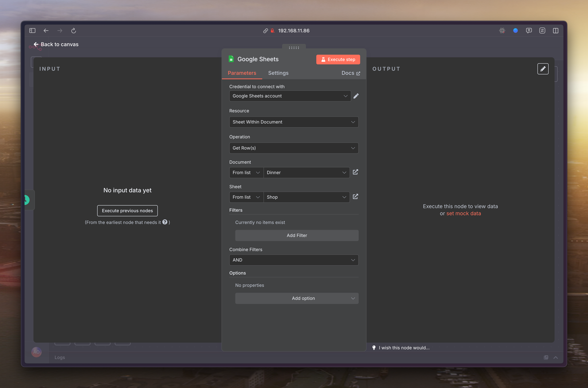
Task: Toggle the browser sidebar icon
Action: [32, 31]
